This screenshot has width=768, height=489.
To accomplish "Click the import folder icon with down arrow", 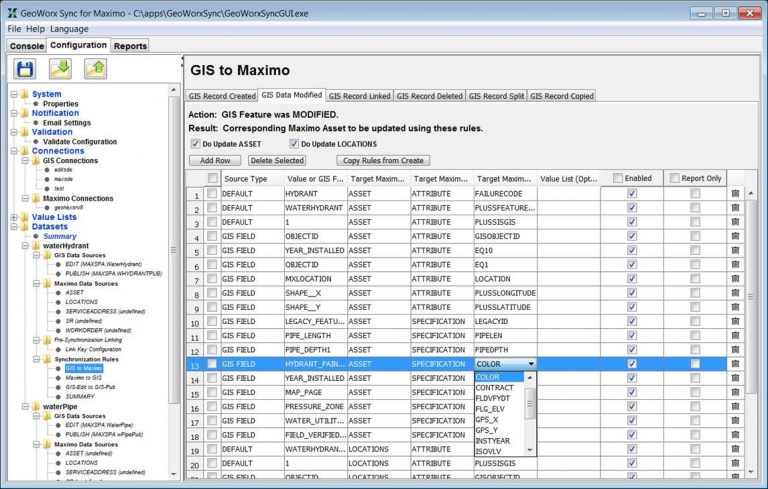I will (x=60, y=69).
